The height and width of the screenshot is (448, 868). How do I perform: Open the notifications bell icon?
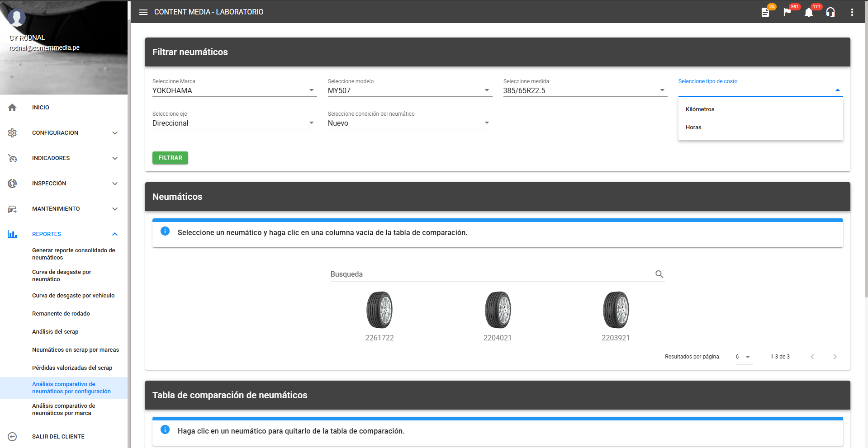pos(809,12)
